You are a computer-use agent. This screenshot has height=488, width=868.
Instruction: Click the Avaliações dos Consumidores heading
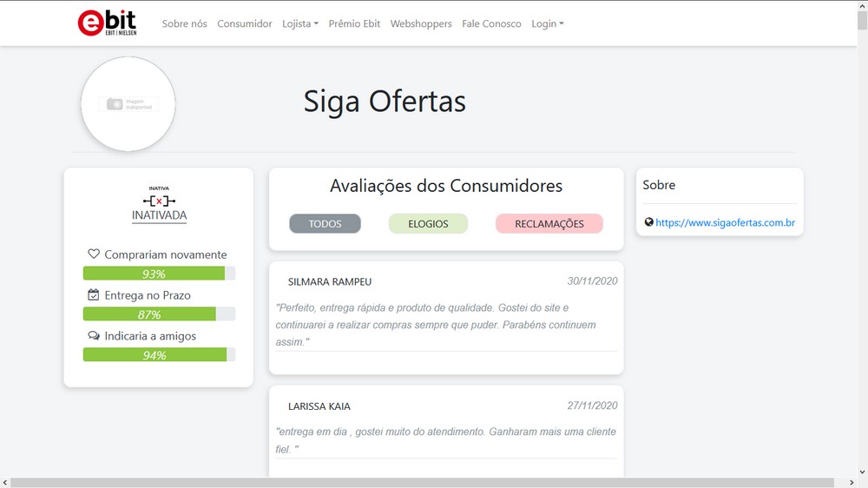point(446,186)
